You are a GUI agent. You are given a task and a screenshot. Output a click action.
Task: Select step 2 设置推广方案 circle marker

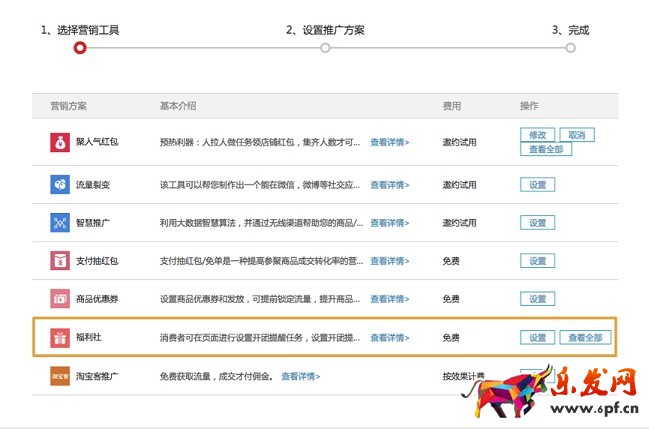[325, 47]
